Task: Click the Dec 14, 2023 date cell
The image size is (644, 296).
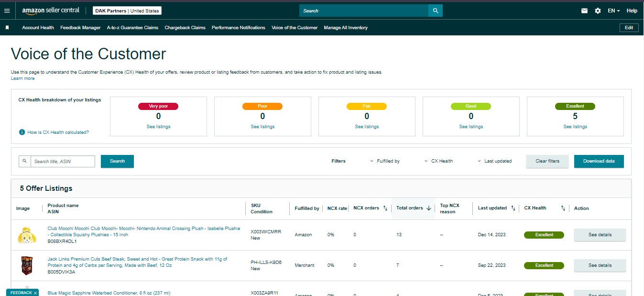Action: coord(491,235)
